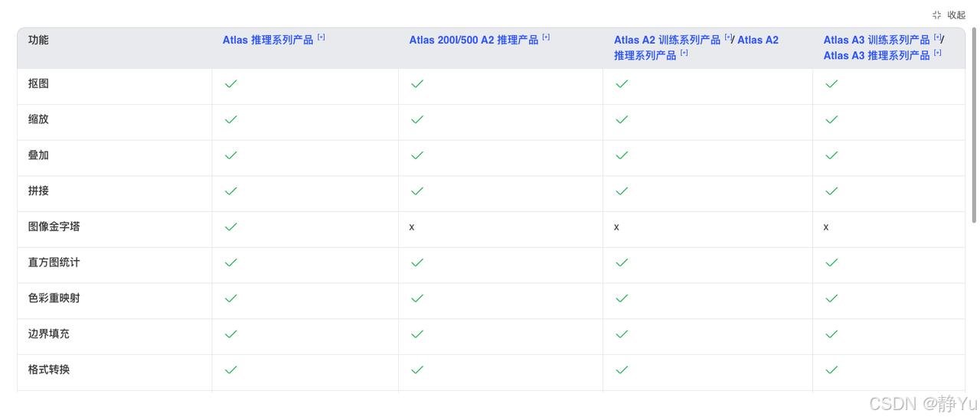Click footnote marker after Atlas A3 训练系列产品
Image resolution: width=980 pixels, height=420 pixels.
[938, 37]
